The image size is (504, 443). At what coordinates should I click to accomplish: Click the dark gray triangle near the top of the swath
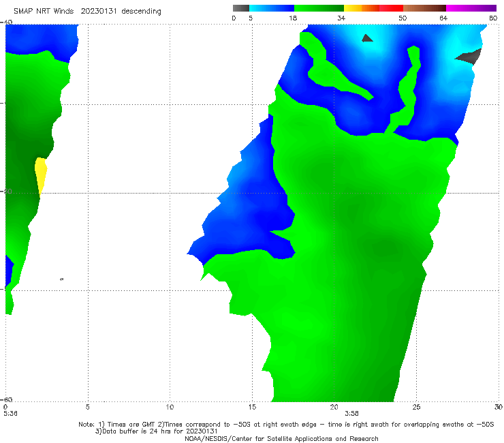(367, 38)
